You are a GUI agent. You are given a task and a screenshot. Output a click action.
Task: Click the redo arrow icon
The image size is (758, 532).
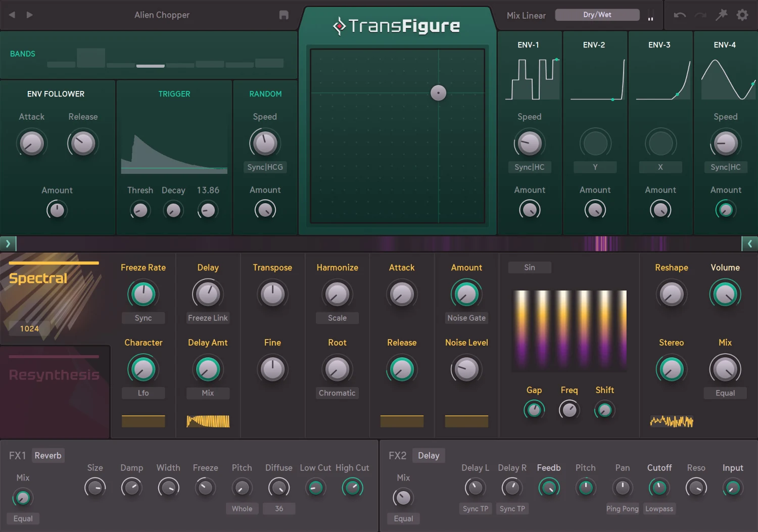tap(700, 15)
